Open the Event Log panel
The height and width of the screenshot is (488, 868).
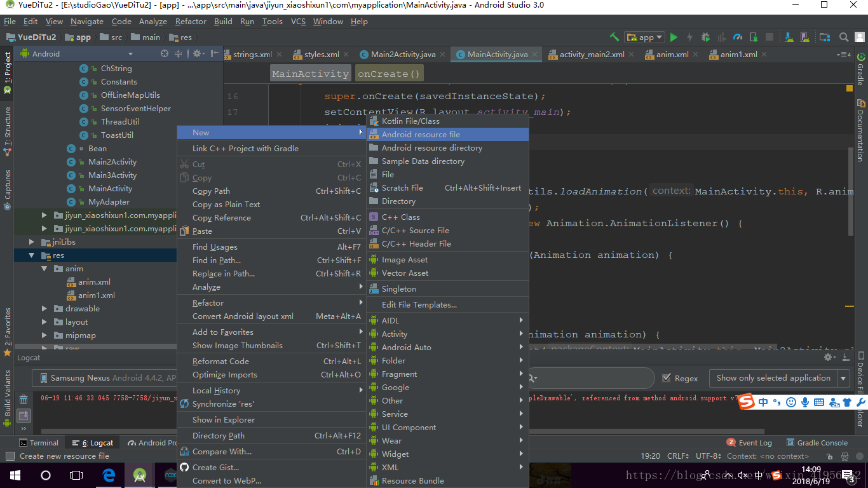pos(750,443)
